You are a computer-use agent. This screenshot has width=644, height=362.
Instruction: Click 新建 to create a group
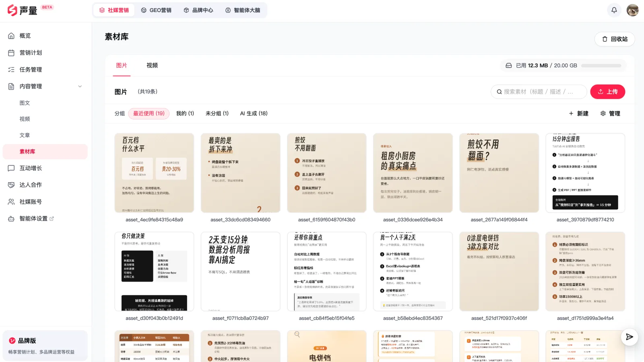click(x=579, y=114)
